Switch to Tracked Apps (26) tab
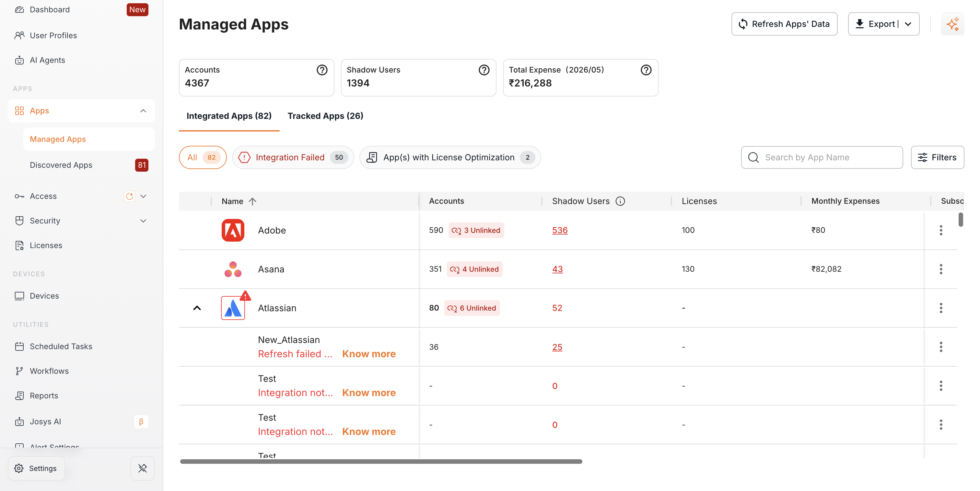Screen dimensions: 980x491 [x=325, y=116]
